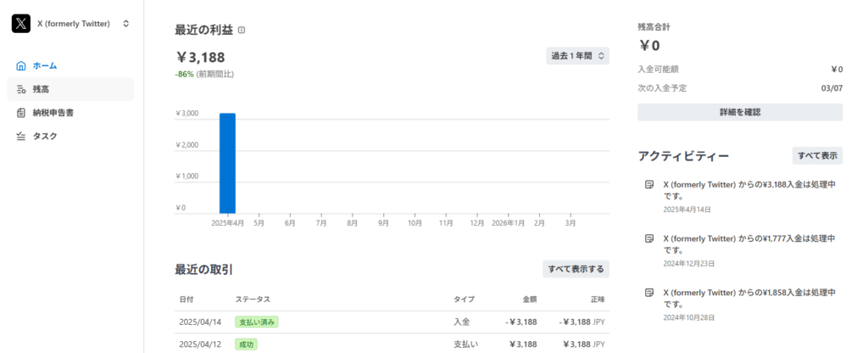The height and width of the screenshot is (353, 868).
Task: Click すべて表示 in activity section
Action: (817, 156)
